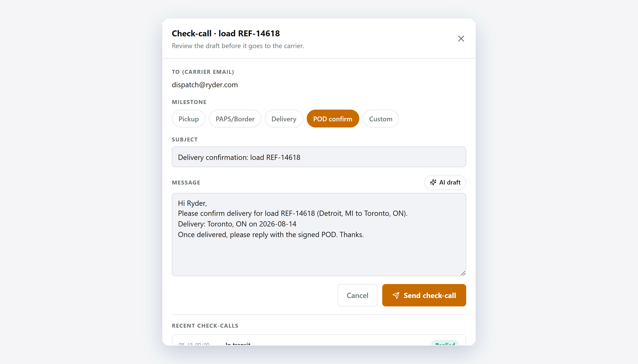The height and width of the screenshot is (364, 638).
Task: Click the Check-call load REF-14618 title
Action: [226, 33]
